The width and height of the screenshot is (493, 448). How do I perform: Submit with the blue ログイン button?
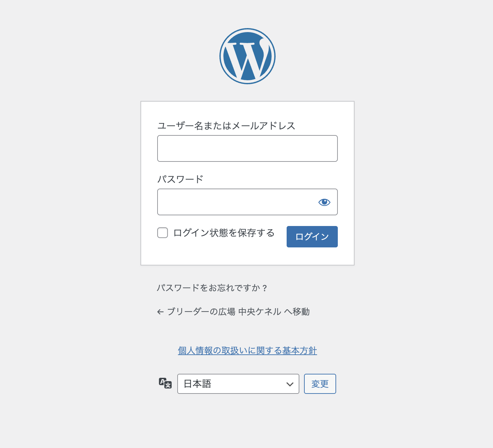tap(312, 237)
